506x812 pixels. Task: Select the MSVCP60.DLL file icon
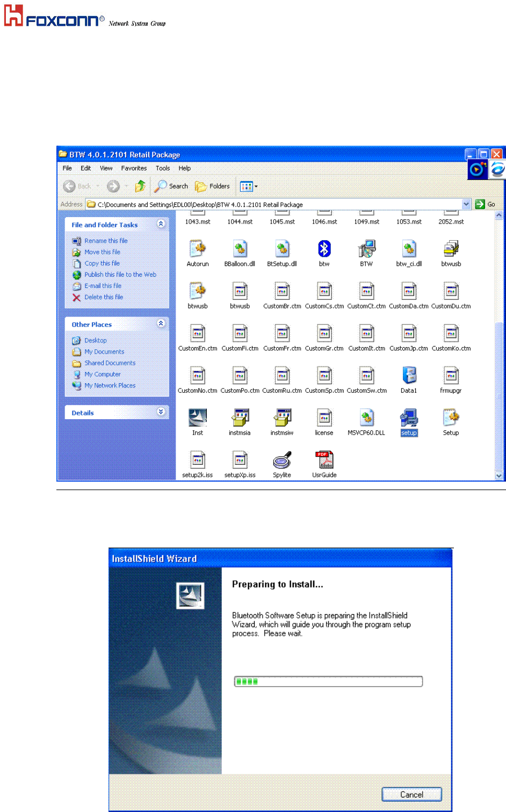pos(366,418)
